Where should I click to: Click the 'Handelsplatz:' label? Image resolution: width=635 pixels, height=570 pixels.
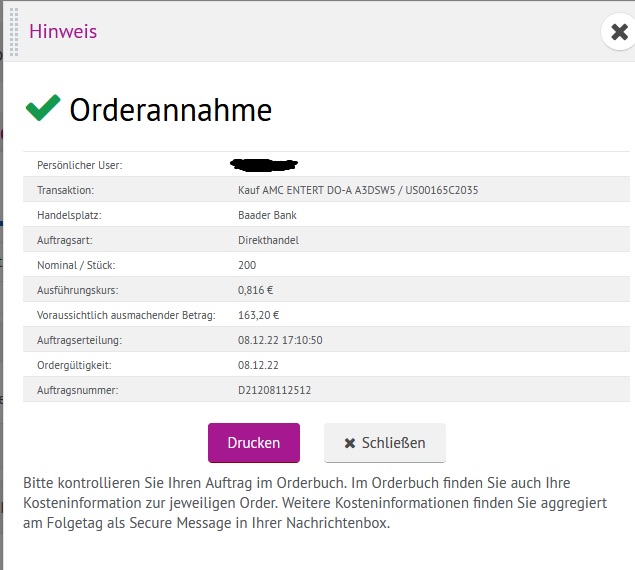tap(69, 215)
